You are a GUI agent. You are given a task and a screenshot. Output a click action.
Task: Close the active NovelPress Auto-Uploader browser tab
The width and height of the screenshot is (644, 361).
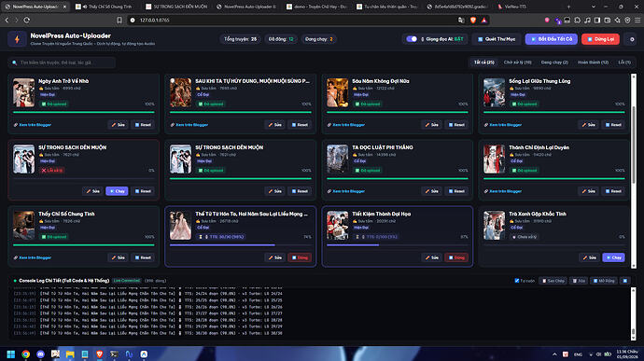pos(64,7)
